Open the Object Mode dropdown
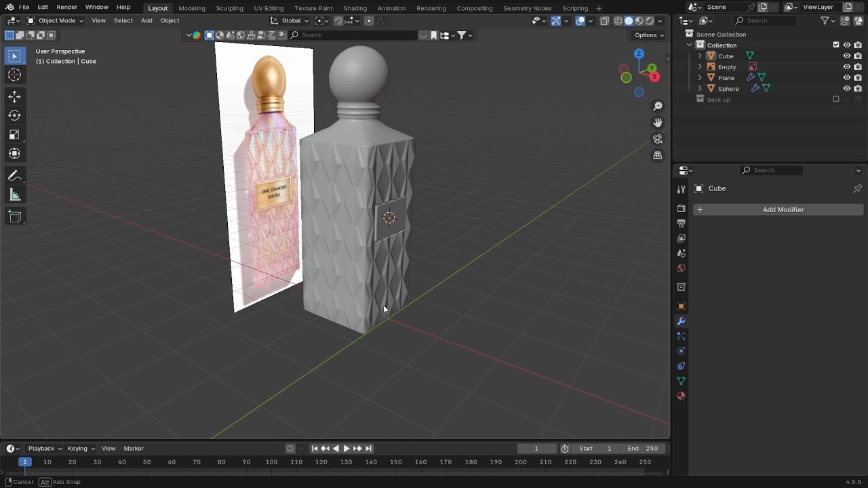Viewport: 868px width, 488px height. pyautogui.click(x=55, y=21)
